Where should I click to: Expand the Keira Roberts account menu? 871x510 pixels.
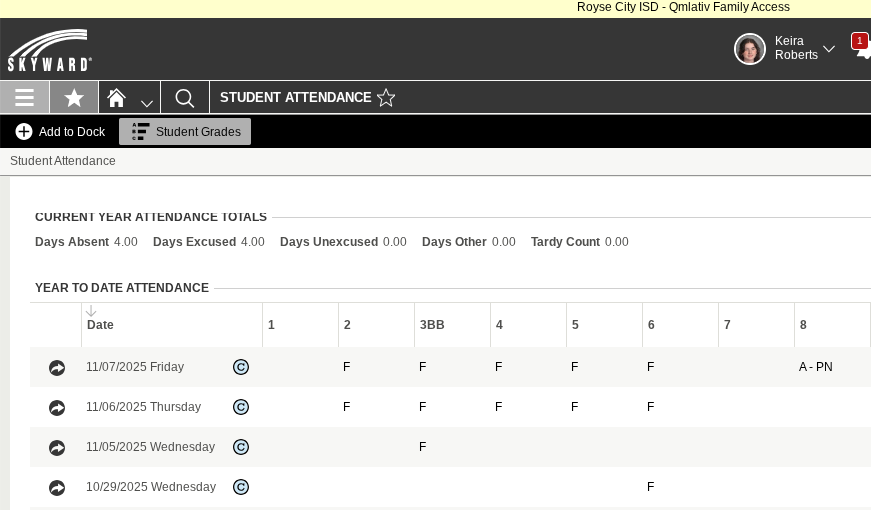(828, 48)
